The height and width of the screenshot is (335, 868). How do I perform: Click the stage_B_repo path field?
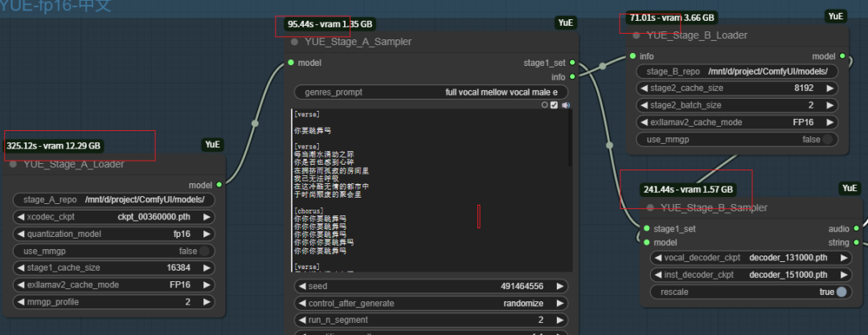(x=737, y=71)
